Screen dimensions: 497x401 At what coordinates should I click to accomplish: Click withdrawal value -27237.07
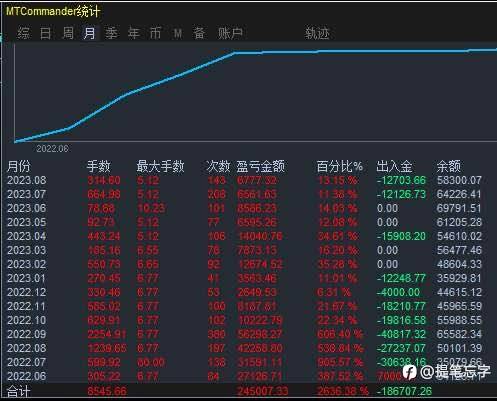tap(401, 348)
